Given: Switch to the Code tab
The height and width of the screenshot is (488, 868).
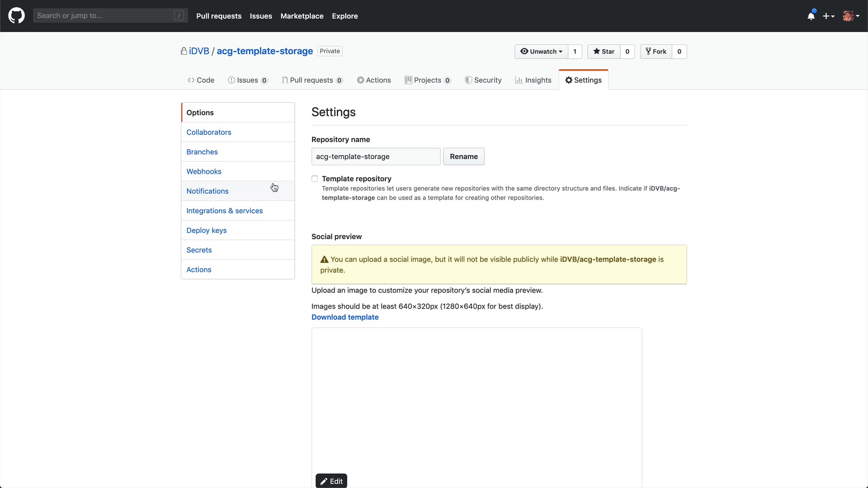Looking at the screenshot, I should [x=201, y=80].
